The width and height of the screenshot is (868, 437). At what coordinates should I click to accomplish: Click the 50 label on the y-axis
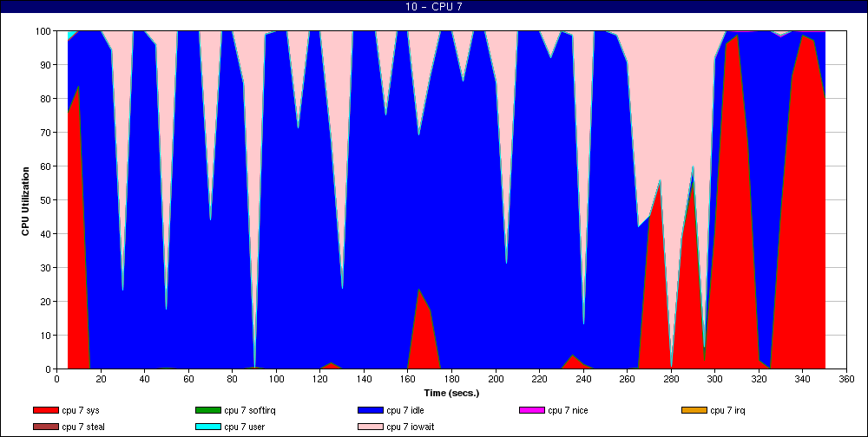point(47,200)
